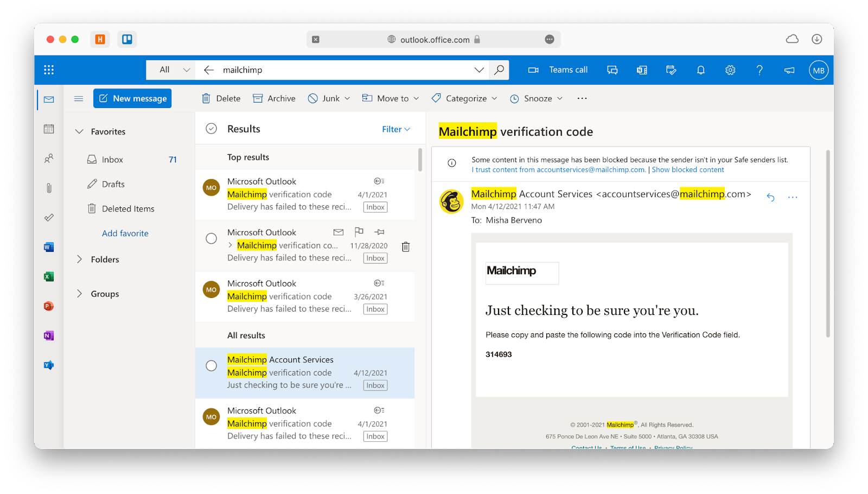Launch Yammer from the sidebar
868x494 pixels.
pyautogui.click(x=49, y=365)
